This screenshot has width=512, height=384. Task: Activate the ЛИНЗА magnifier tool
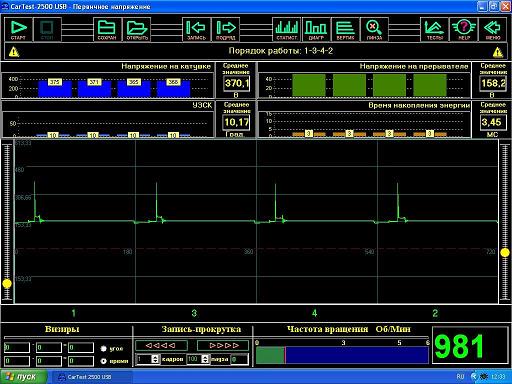tap(374, 29)
